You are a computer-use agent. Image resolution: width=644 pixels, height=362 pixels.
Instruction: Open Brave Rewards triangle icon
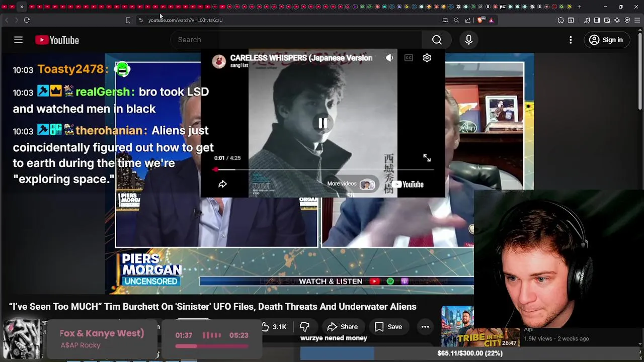(x=491, y=20)
